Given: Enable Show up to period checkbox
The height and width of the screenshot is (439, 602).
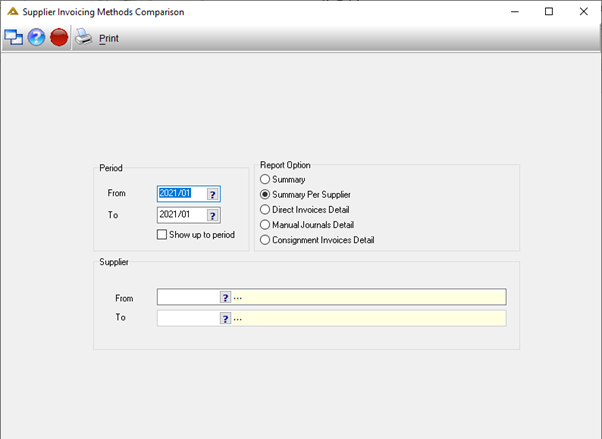Looking at the screenshot, I should point(162,234).
